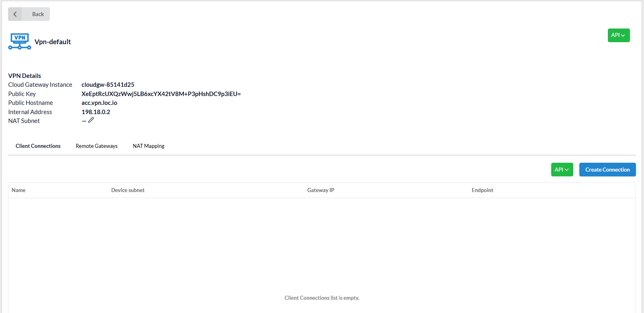Click the cloudgw-85141d25 gateway instance value

pyautogui.click(x=108, y=85)
